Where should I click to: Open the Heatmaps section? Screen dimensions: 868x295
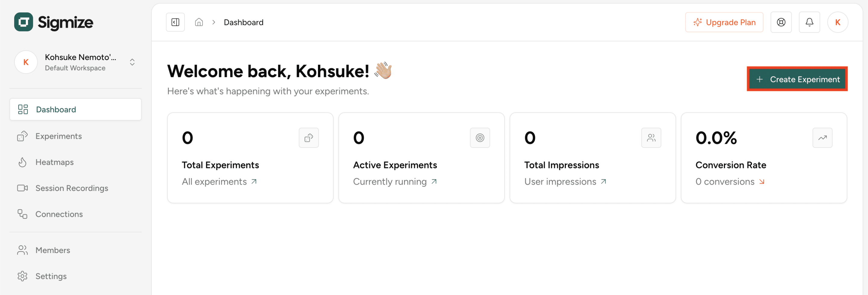55,162
